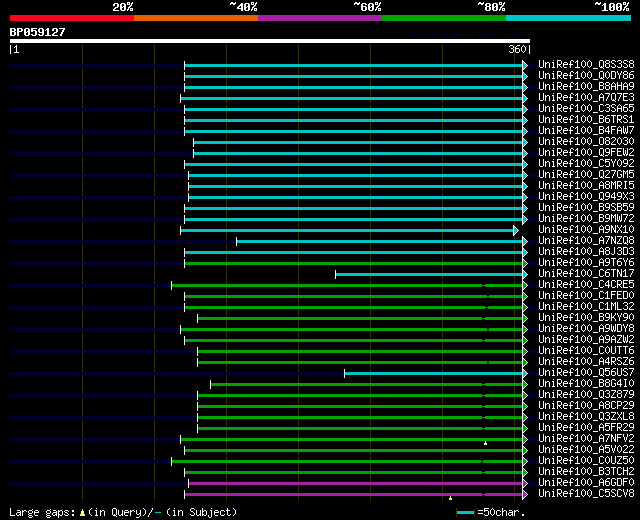
Task: Select label UniRef100_A4RSZ6
Action: [586, 362]
